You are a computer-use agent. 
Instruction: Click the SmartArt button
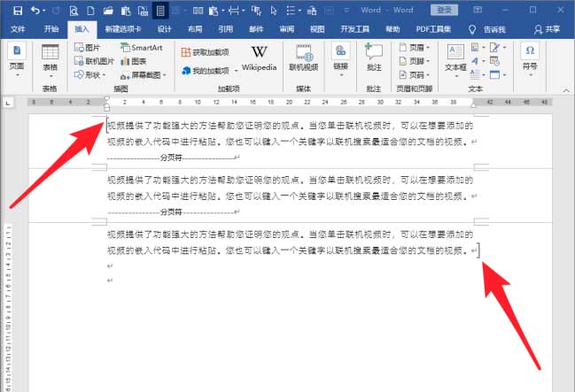click(x=142, y=48)
